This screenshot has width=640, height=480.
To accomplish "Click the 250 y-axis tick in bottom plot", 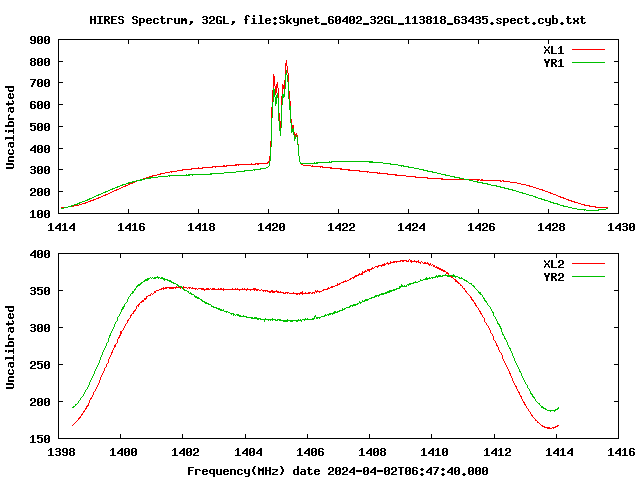I will [40, 365].
